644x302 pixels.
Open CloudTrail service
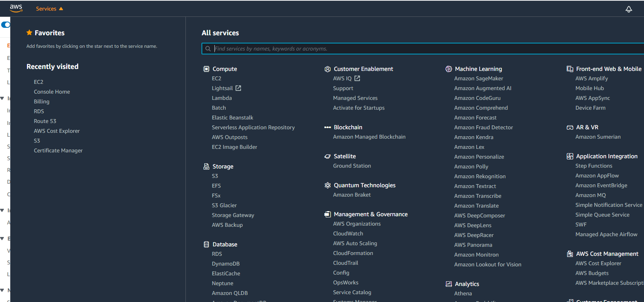coord(345,263)
